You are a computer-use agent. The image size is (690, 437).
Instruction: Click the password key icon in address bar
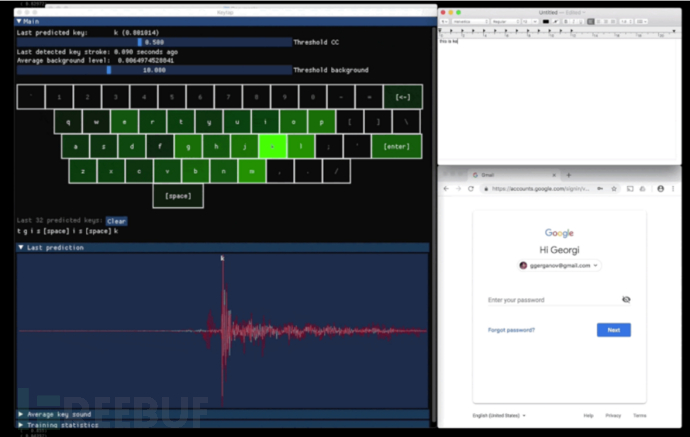(x=600, y=189)
